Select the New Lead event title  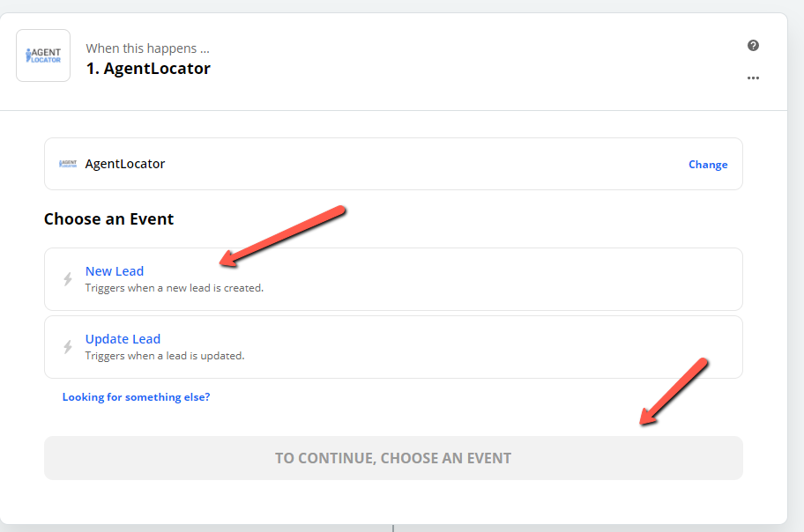(115, 271)
